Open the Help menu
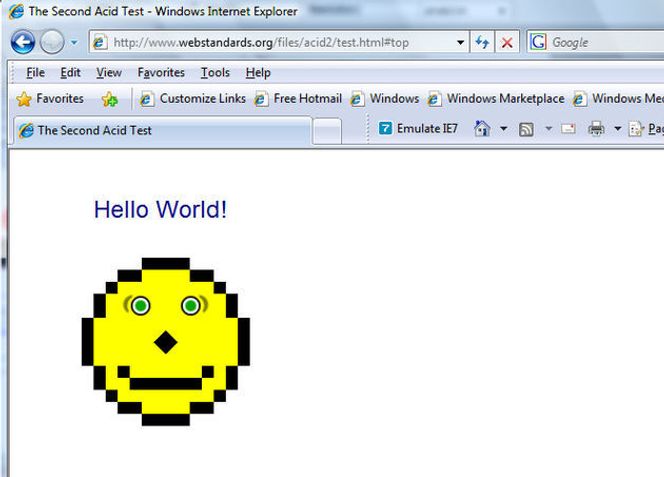 point(258,72)
